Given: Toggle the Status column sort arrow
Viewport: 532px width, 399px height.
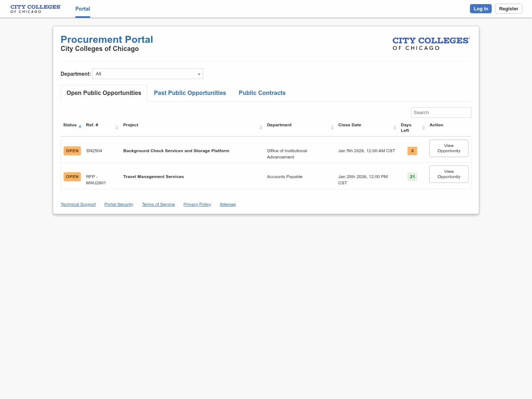Looking at the screenshot, I should click(x=80, y=126).
